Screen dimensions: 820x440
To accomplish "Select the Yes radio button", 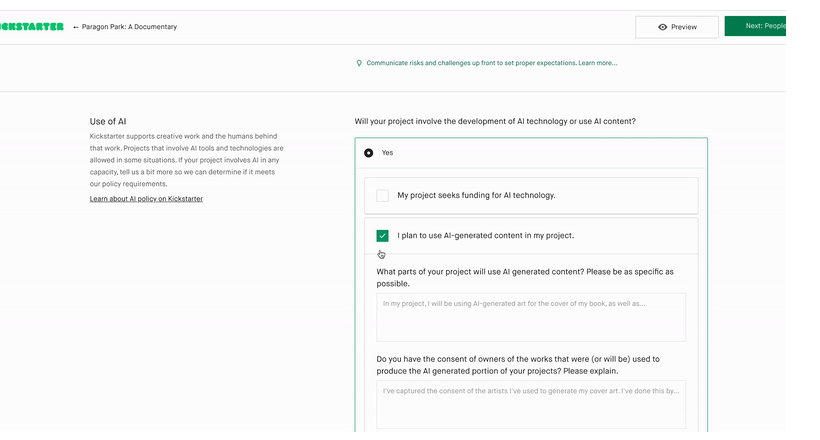I will [369, 153].
